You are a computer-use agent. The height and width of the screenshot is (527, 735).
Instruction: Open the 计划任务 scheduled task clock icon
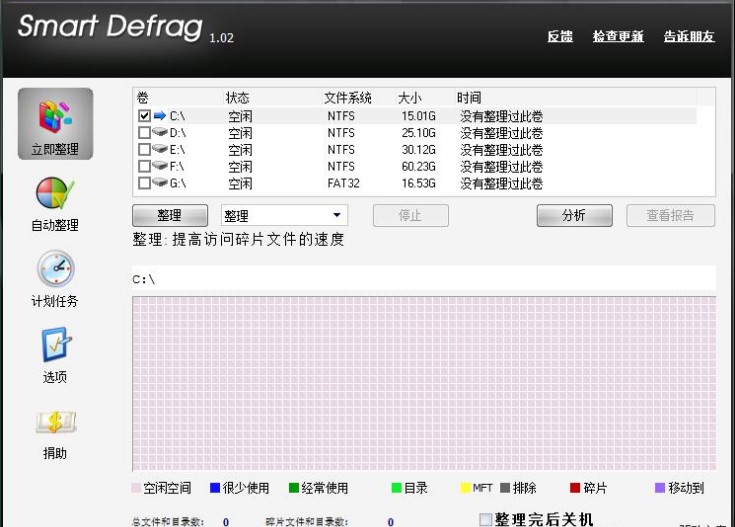pyautogui.click(x=55, y=268)
